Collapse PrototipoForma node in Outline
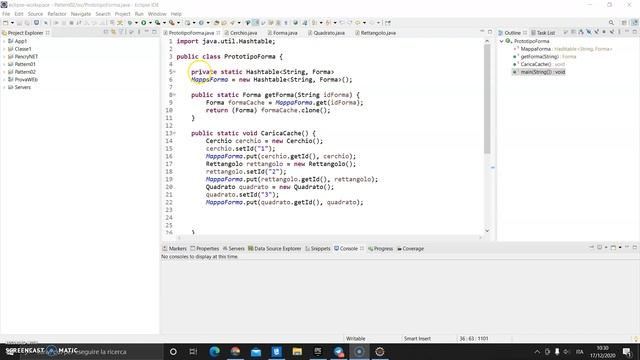Viewport: 640px width, 360px height. 502,41
